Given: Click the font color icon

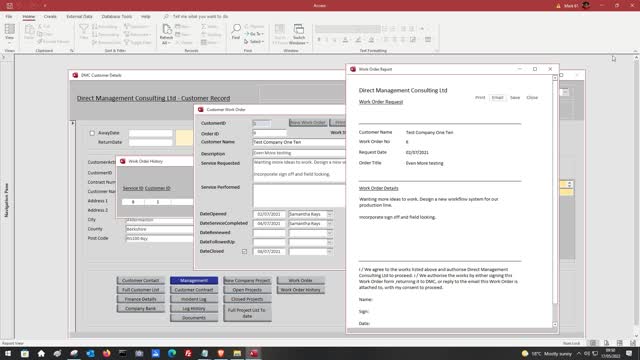Looking at the screenshot, I should click(x=345, y=40).
